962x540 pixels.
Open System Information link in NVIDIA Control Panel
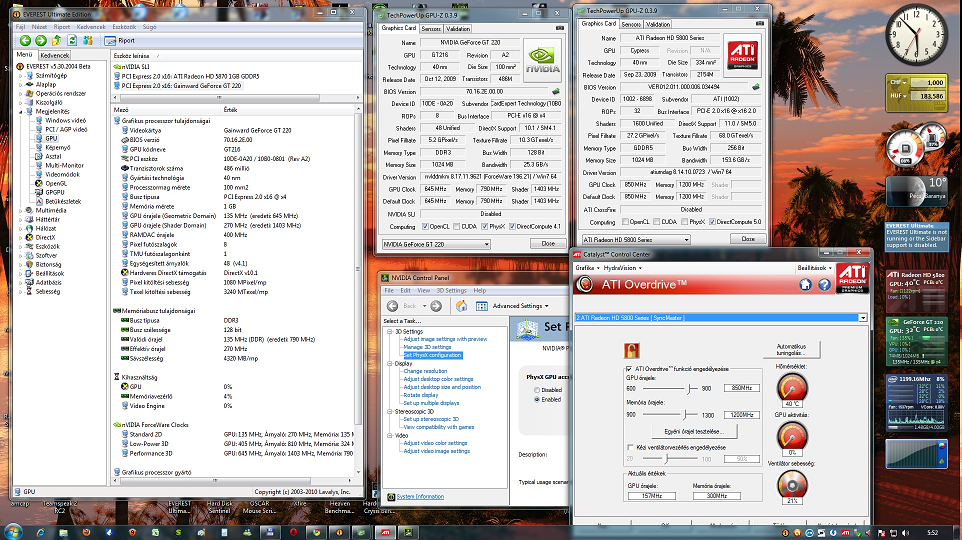[x=420, y=497]
